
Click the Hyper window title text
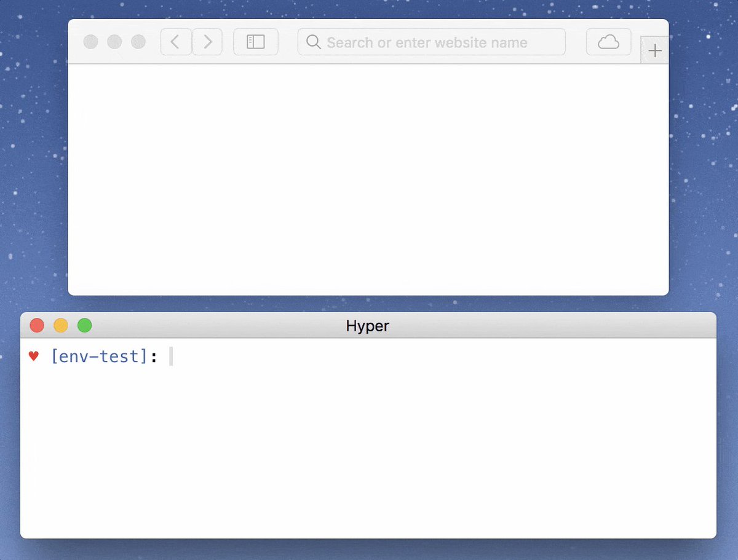tap(368, 326)
